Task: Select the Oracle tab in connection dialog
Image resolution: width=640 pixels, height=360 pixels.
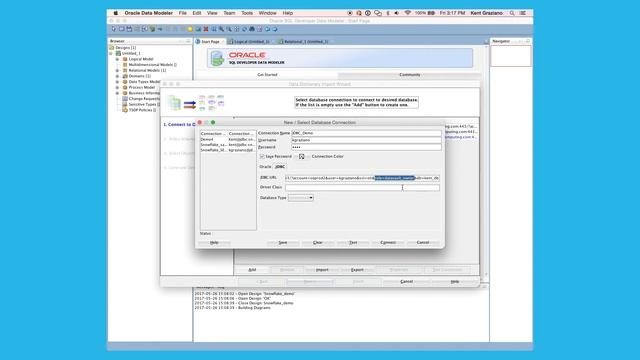Action: pyautogui.click(x=265, y=167)
